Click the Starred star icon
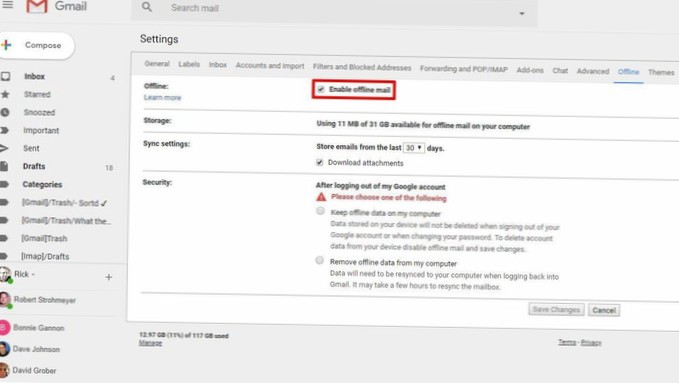The height and width of the screenshot is (383, 679). pyautogui.click(x=5, y=94)
